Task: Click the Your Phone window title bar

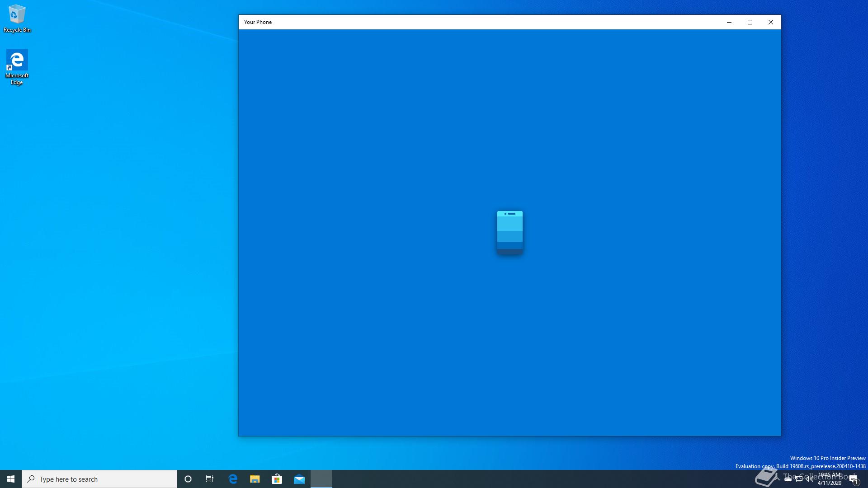Action: point(452,22)
